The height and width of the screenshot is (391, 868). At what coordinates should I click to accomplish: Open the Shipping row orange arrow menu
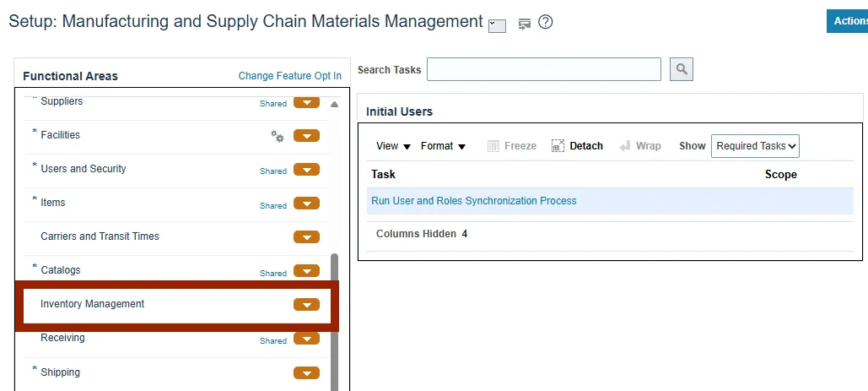tap(306, 372)
